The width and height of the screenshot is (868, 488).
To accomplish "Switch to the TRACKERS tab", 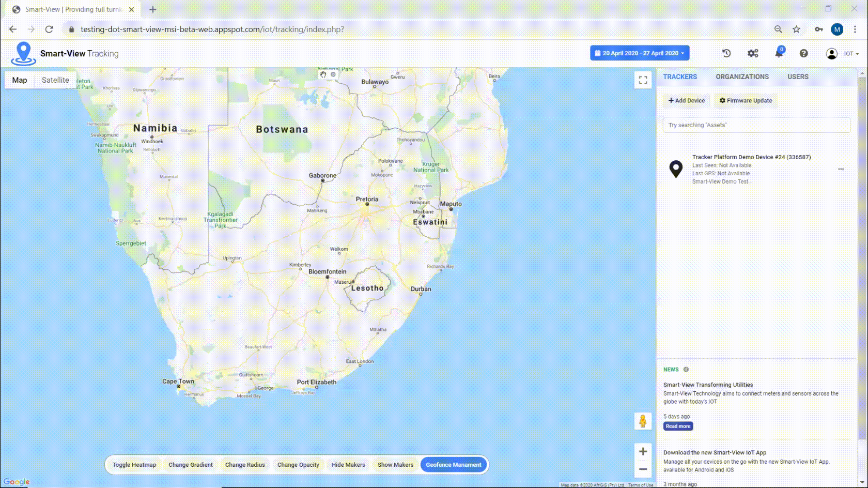I will click(x=680, y=77).
